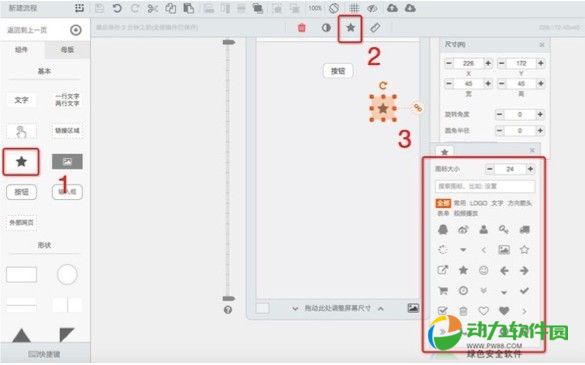The height and width of the screenshot is (365, 585).
Task: Click the red trash delete icon
Action: 301,28
